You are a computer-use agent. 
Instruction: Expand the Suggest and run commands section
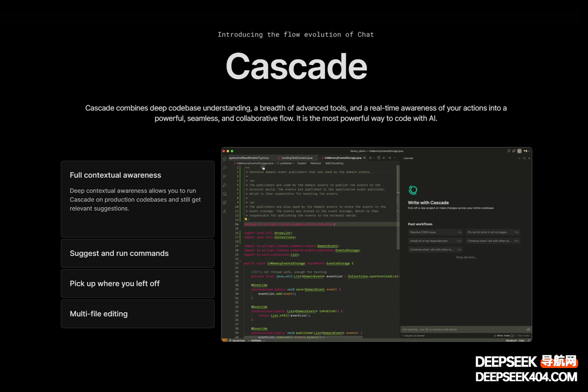pos(137,253)
